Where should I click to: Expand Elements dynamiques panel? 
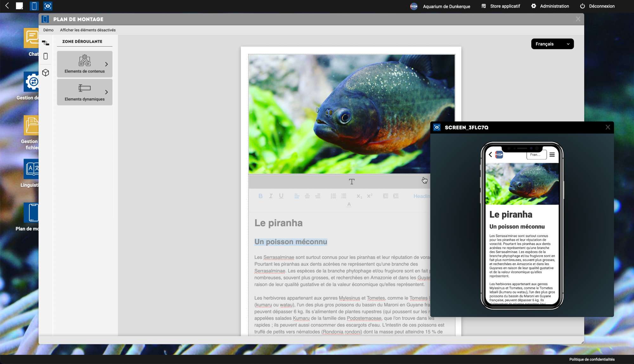point(85,92)
